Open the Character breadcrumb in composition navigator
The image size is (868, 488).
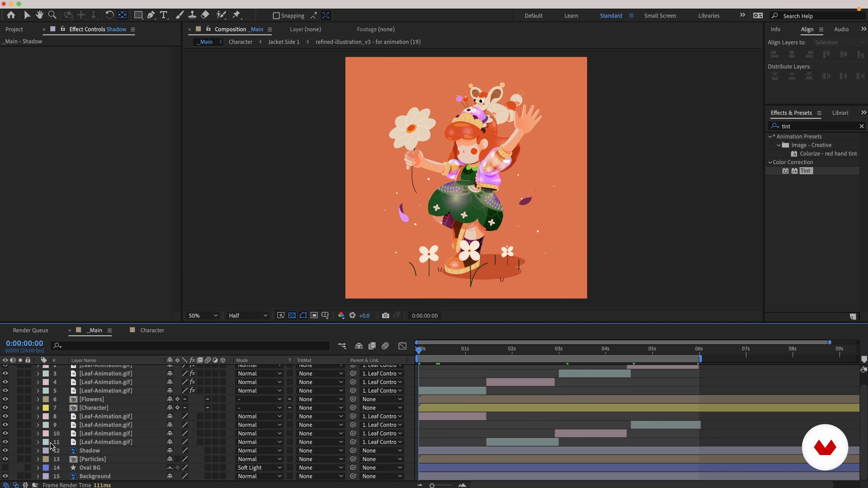240,42
